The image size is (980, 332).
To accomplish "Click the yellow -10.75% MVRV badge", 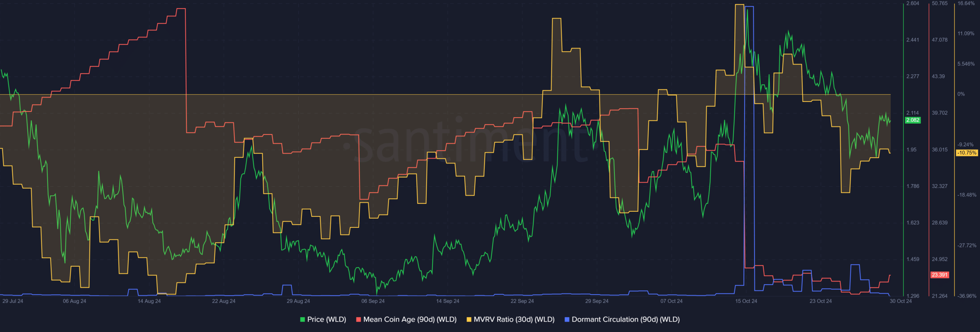I will tap(967, 153).
